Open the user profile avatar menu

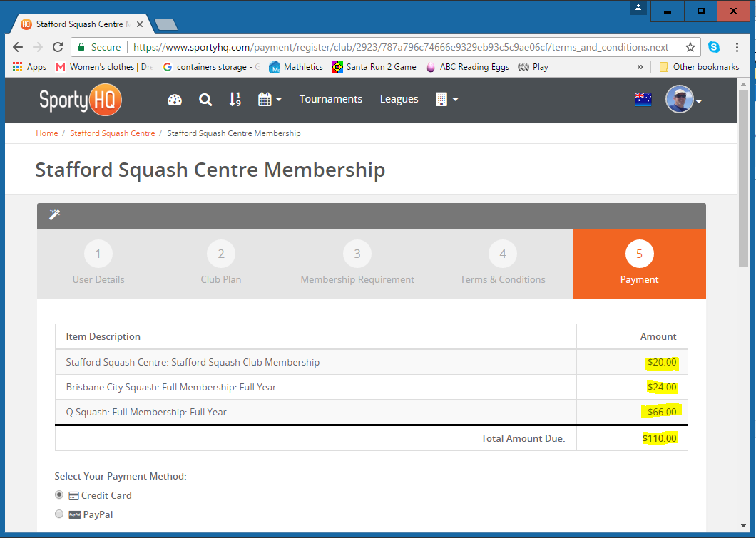tap(683, 100)
